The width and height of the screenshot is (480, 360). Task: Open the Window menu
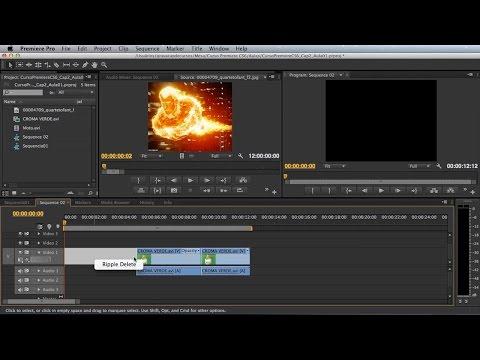point(219,49)
